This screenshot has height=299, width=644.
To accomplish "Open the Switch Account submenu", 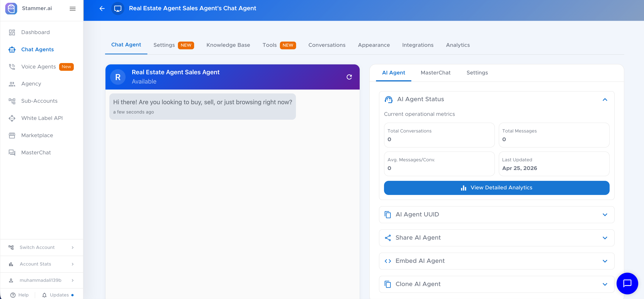I will coord(42,247).
